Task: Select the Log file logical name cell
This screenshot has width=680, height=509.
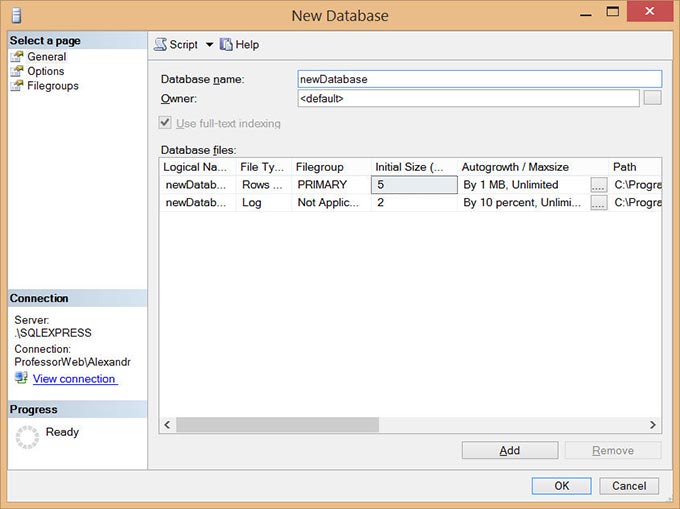Action: tap(198, 202)
